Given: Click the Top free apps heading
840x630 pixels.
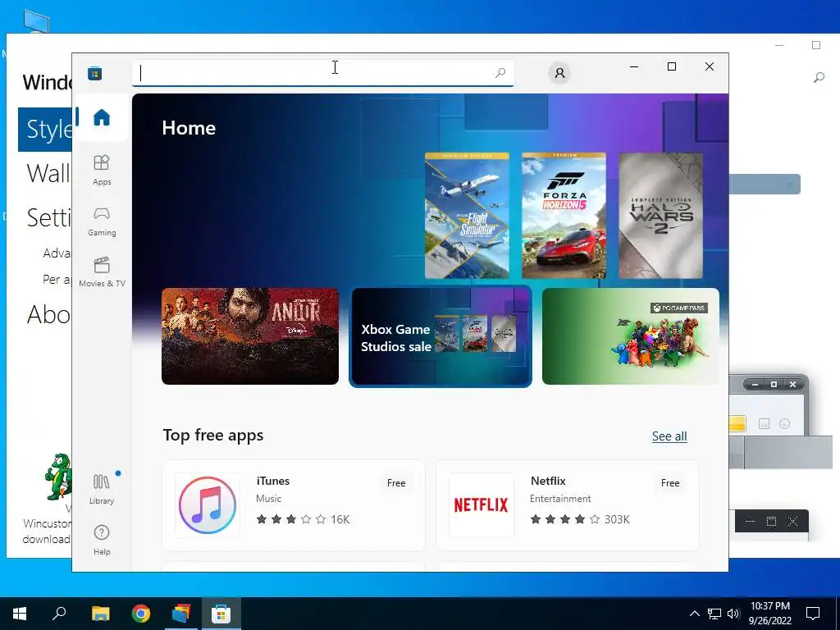Looking at the screenshot, I should (x=213, y=435).
